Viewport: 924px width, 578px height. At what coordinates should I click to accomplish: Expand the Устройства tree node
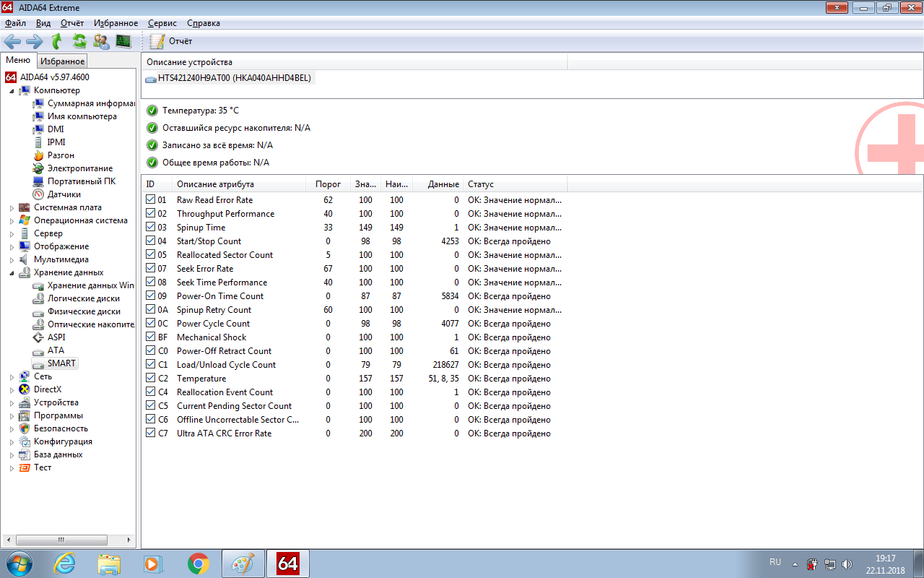click(12, 403)
